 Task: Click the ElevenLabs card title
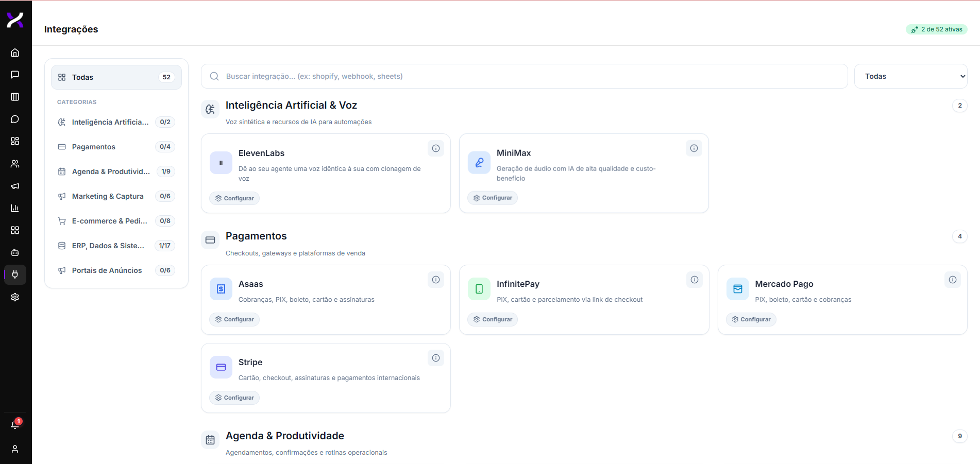click(x=261, y=153)
